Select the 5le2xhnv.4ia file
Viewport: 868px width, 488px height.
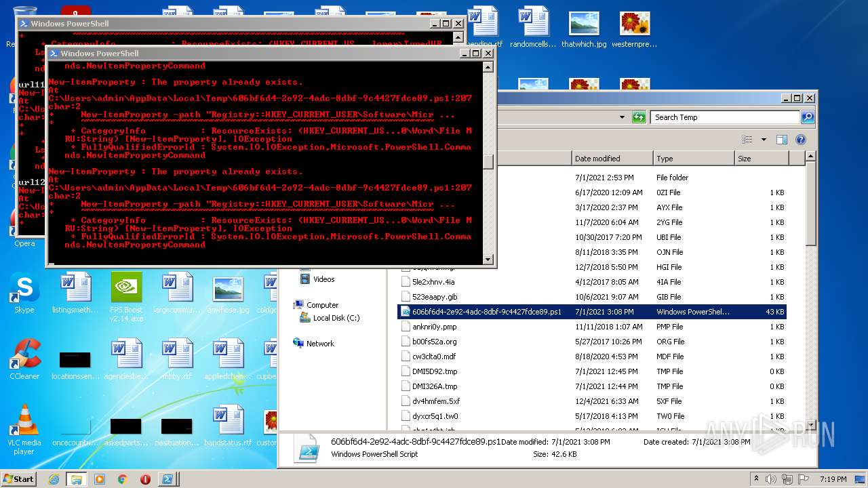coord(592,282)
